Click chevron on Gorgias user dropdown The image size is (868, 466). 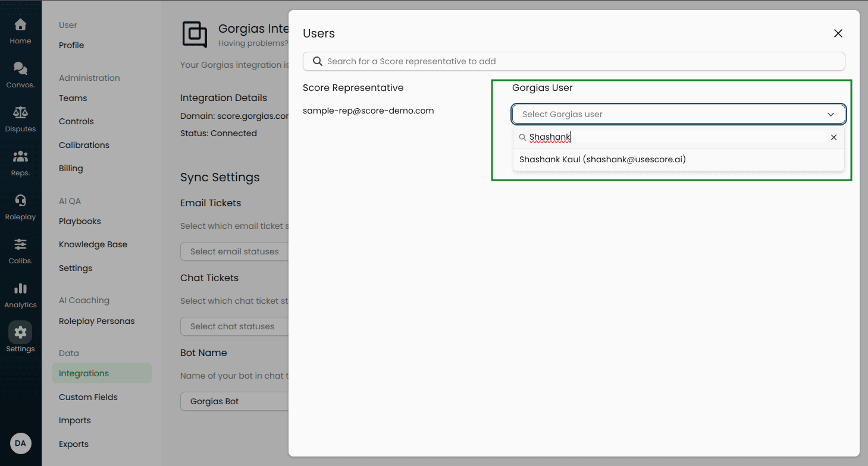(831, 114)
